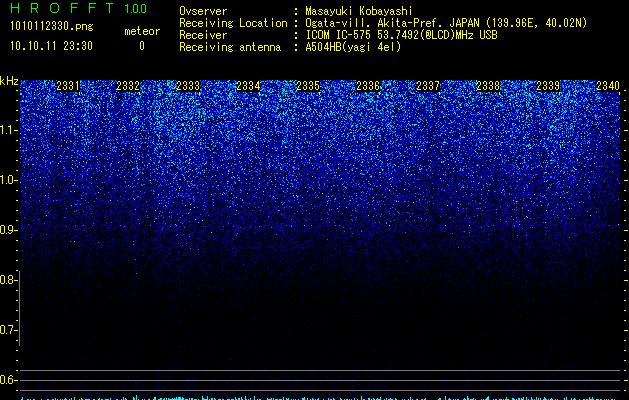Click the 2336 time marker
This screenshot has width=629, height=400.
368,86
